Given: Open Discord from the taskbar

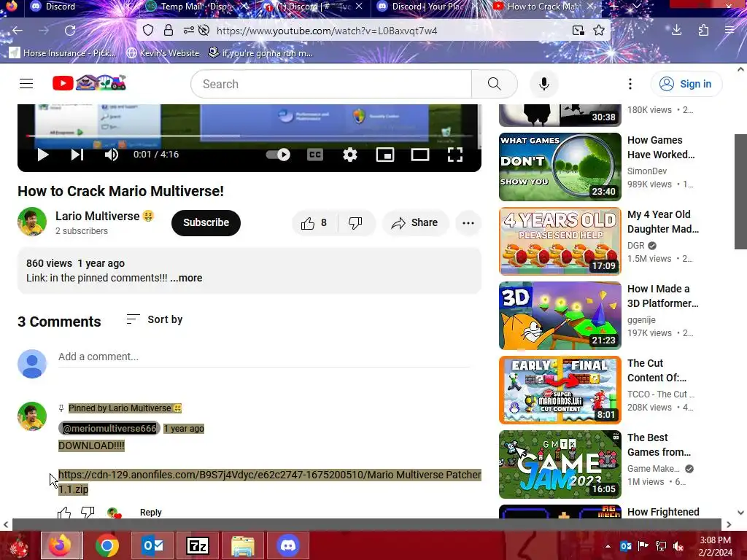Looking at the screenshot, I should tap(287, 545).
